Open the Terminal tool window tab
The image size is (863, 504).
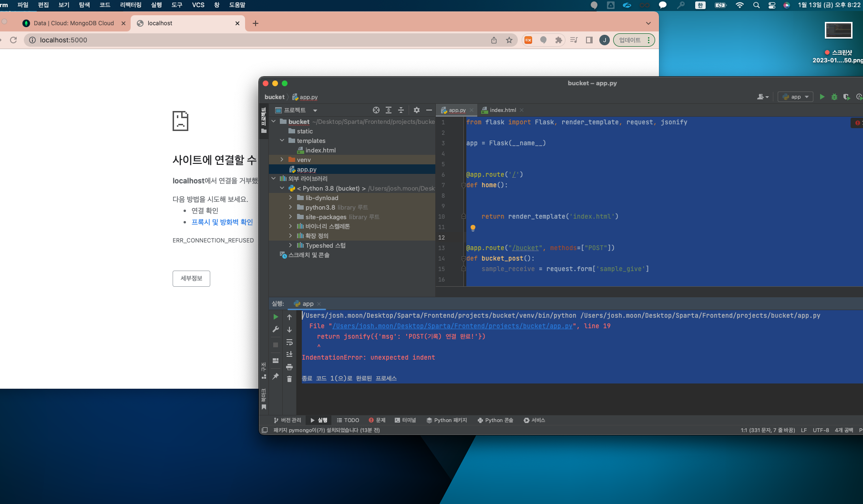click(405, 420)
